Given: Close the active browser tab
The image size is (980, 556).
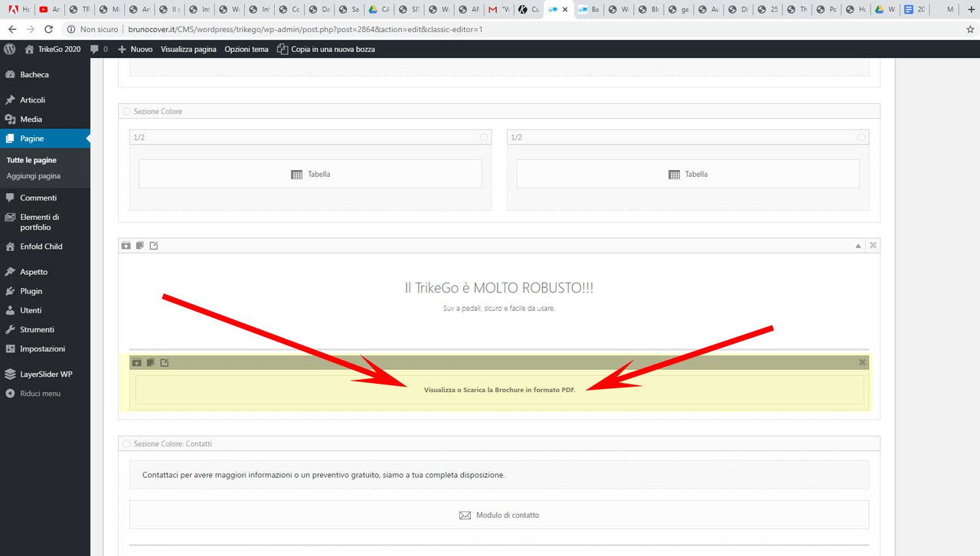Looking at the screenshot, I should tap(565, 10).
